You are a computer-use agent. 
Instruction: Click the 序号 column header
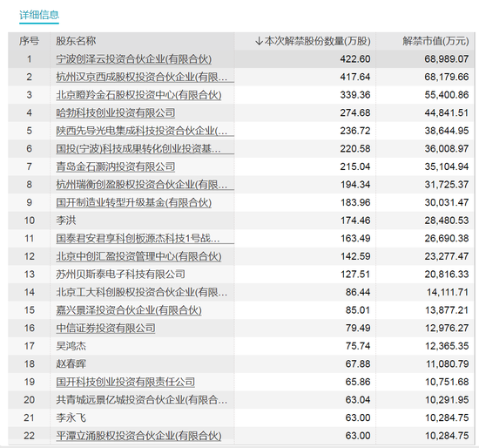coord(29,41)
